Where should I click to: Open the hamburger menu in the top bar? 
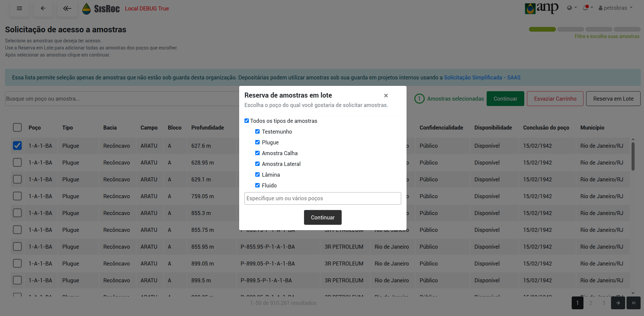click(x=20, y=8)
